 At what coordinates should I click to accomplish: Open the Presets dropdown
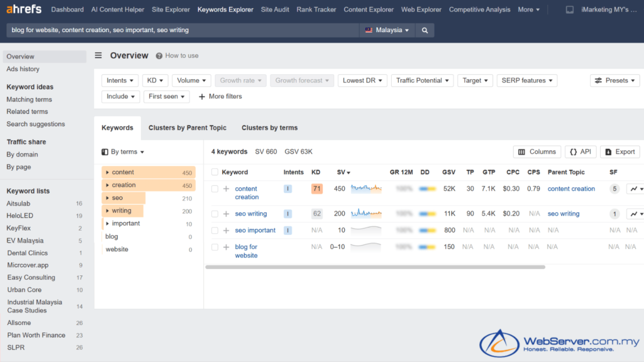[615, 80]
